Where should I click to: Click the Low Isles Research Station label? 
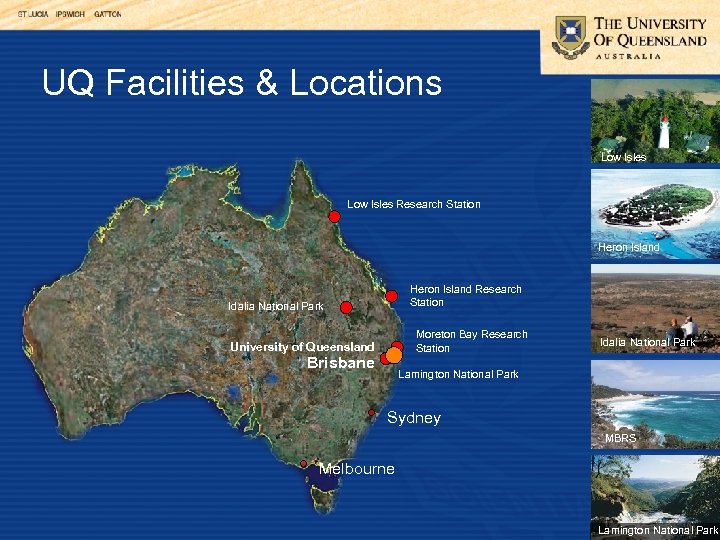click(x=414, y=204)
